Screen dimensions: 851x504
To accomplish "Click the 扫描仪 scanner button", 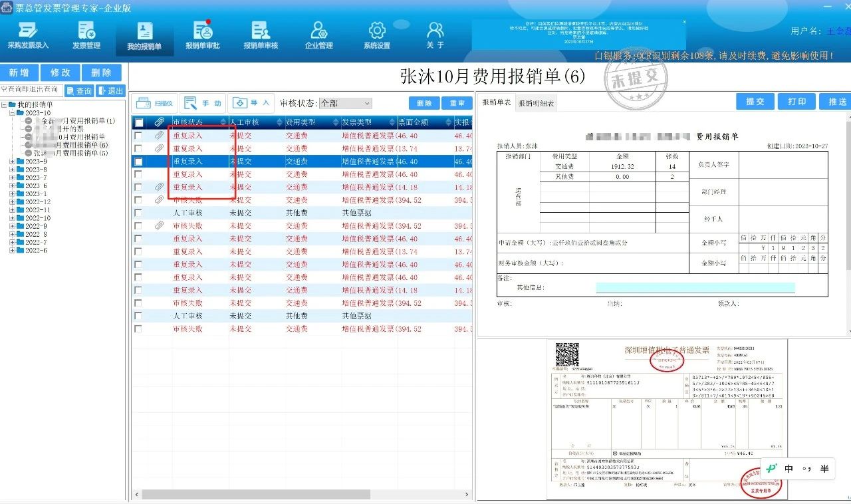I will [x=154, y=103].
